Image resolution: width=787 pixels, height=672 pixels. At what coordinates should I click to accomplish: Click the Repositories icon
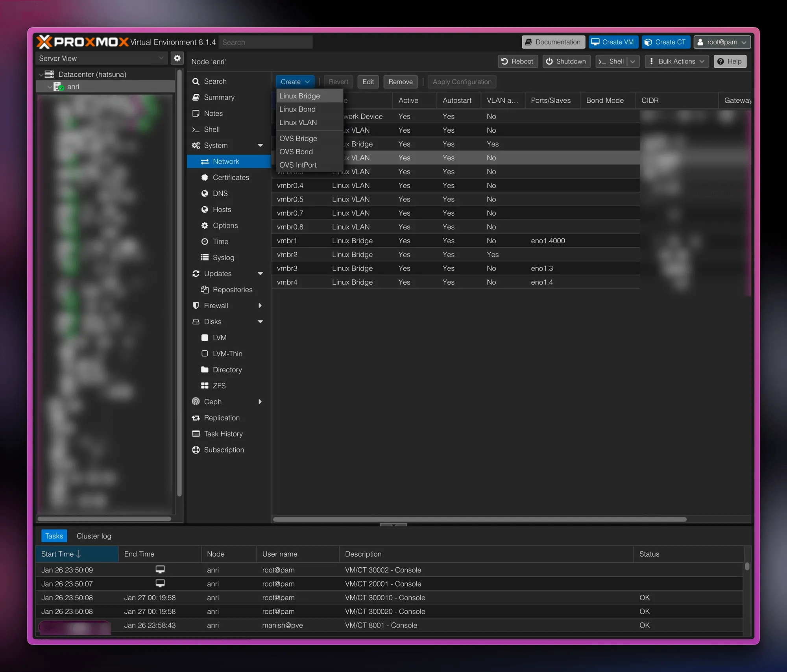tap(205, 290)
